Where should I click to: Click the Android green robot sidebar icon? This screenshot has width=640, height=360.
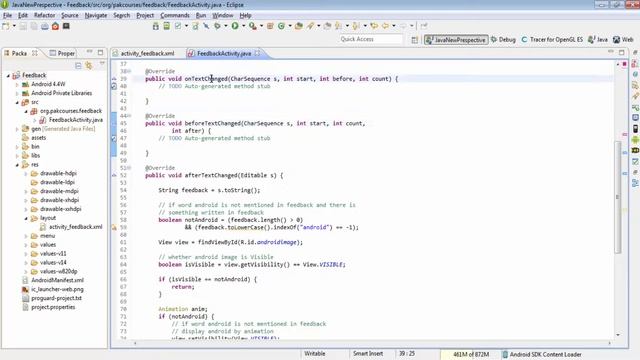[x=635, y=140]
